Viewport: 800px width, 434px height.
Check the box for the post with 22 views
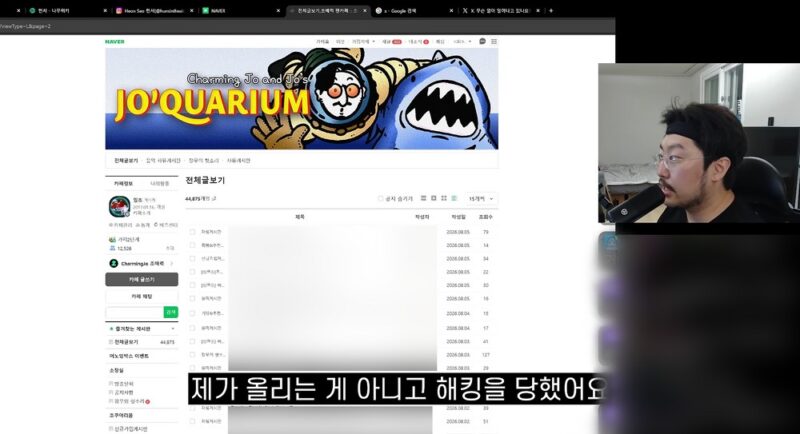tap(192, 272)
